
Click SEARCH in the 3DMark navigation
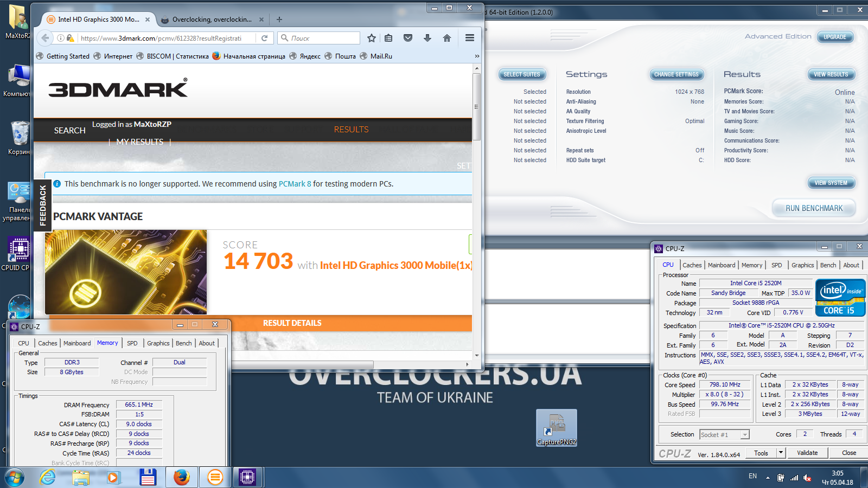click(70, 131)
